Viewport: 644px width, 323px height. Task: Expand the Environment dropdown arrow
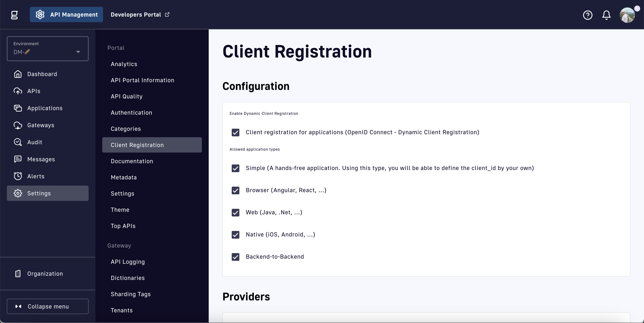coord(78,52)
